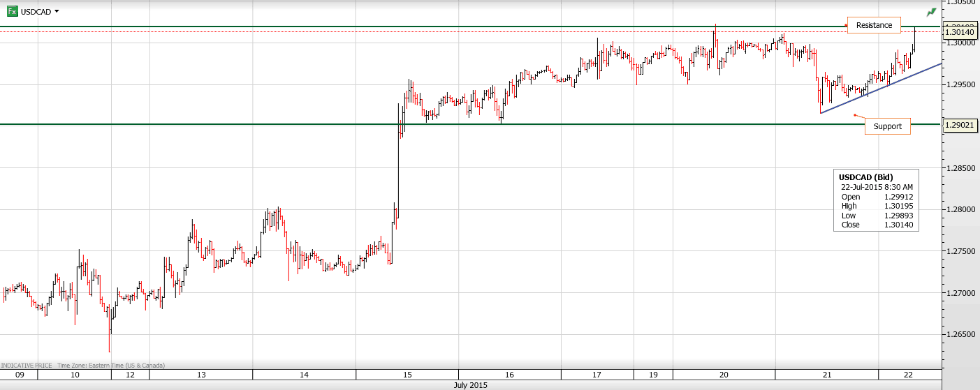This screenshot has height=390, width=980.
Task: Click the green uptrend arrow icon
Action: (x=931, y=12)
